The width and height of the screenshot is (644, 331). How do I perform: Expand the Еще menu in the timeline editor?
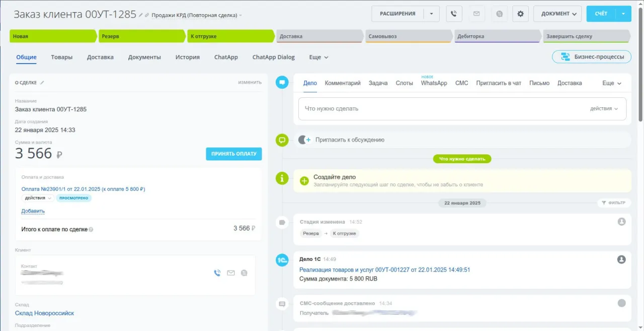point(612,83)
